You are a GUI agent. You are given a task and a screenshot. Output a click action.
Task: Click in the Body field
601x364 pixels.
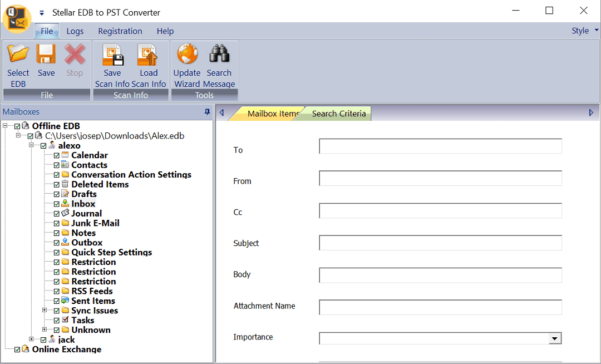[x=440, y=275]
